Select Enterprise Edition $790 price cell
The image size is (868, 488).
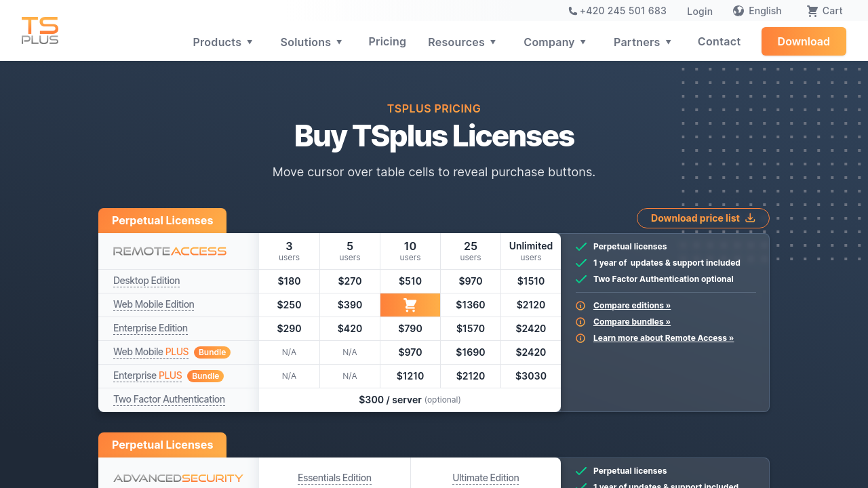coord(410,329)
